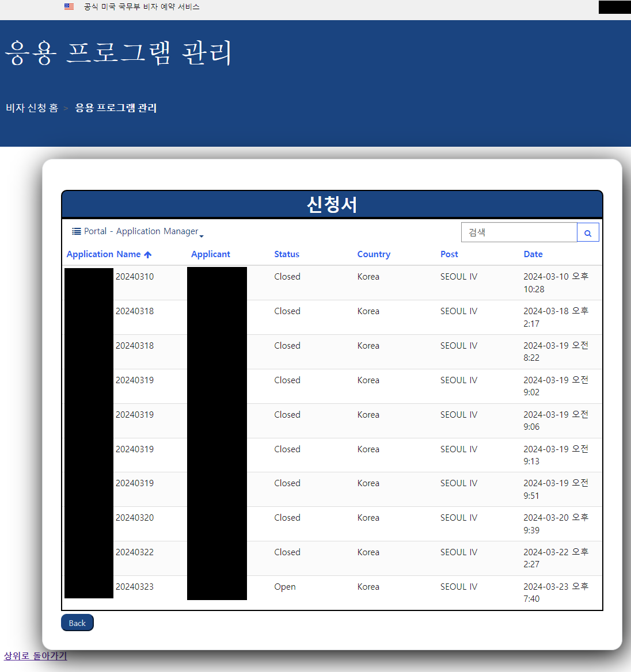Screen dimensions: 631x672
Task: Click the search magnifier icon
Action: point(588,232)
